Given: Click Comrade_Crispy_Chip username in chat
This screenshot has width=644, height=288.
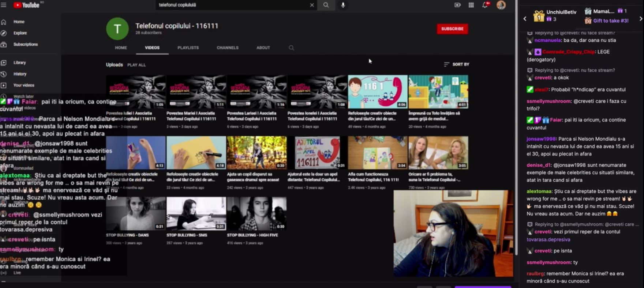Looking at the screenshot, I should (x=568, y=52).
